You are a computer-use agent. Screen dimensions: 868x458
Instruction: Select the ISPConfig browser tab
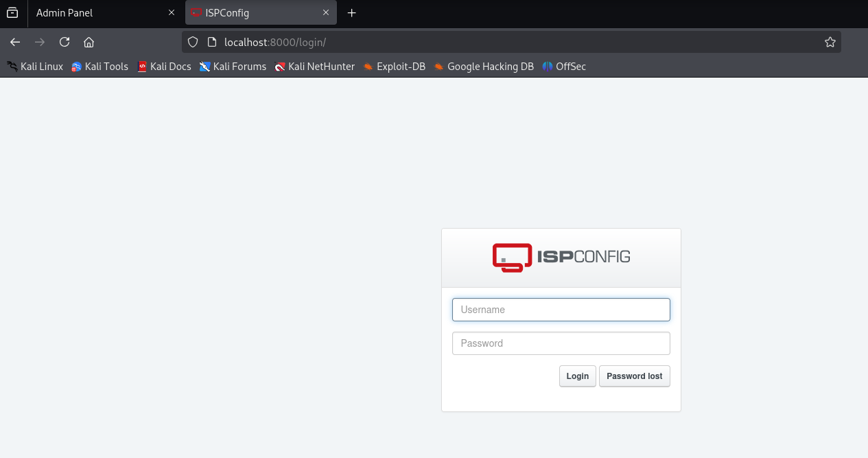[x=261, y=13]
